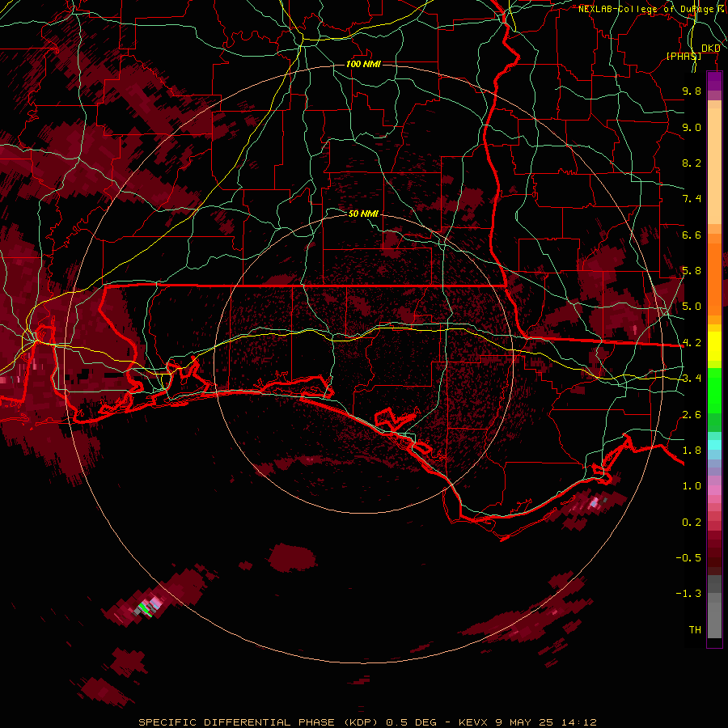
Task: Click the "SPECIFIC DIFFERENTIAL PHASE (KDP)" title line
Action: (367, 722)
